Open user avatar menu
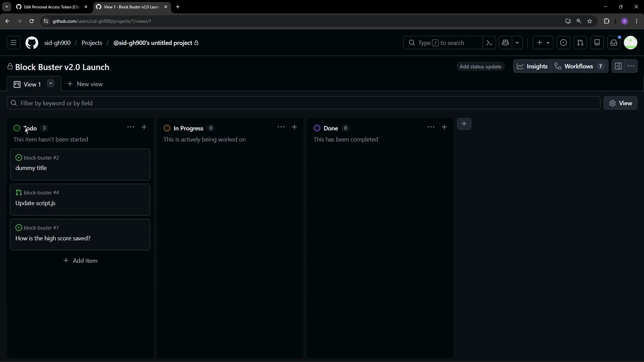644x362 pixels. (x=631, y=43)
